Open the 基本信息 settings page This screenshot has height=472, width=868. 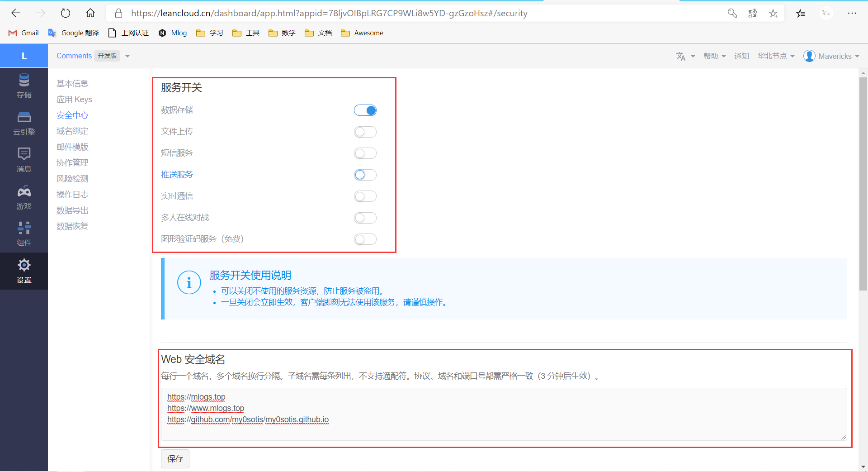point(72,84)
